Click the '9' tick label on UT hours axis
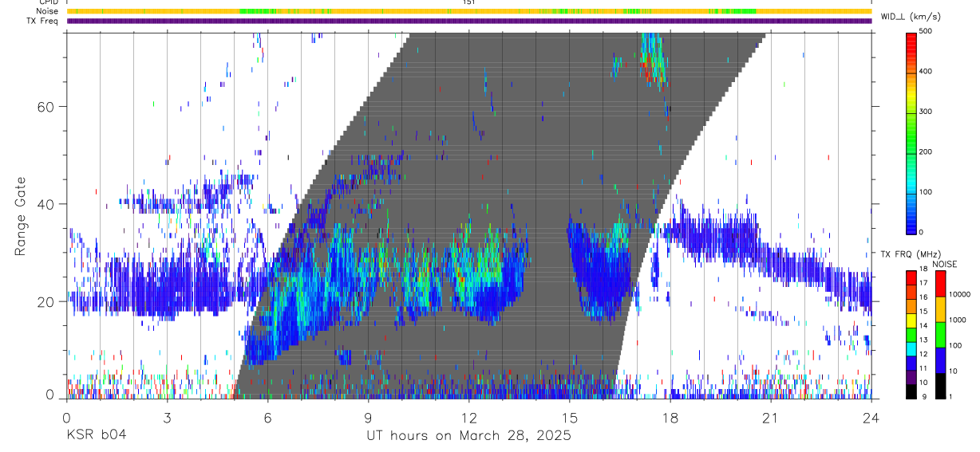Viewport: 980px width, 452px height. point(368,418)
